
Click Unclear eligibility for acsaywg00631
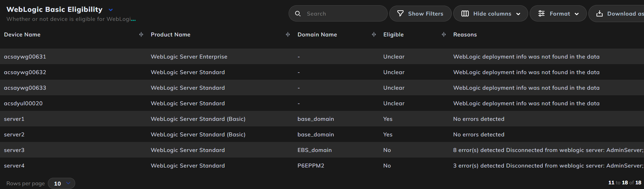click(394, 57)
